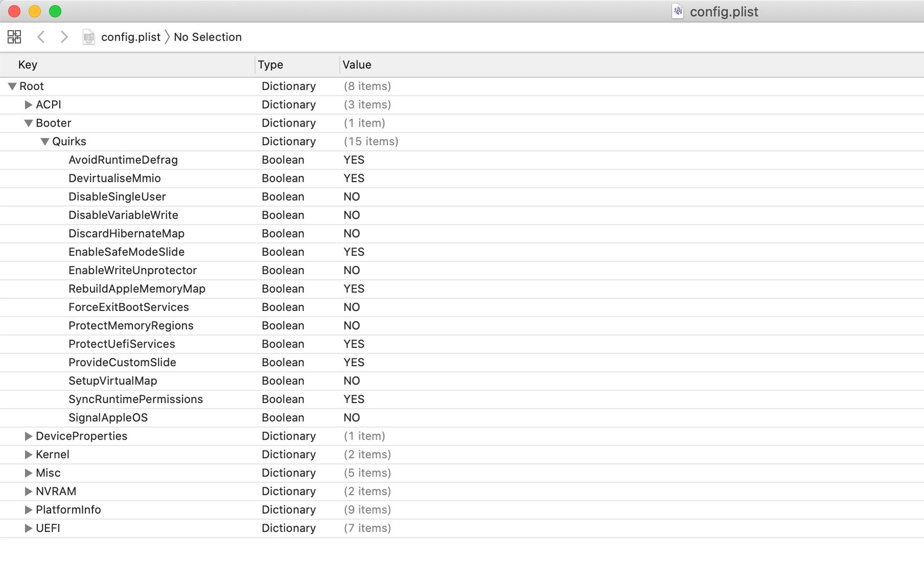Click the config.plist window title text

724,12
